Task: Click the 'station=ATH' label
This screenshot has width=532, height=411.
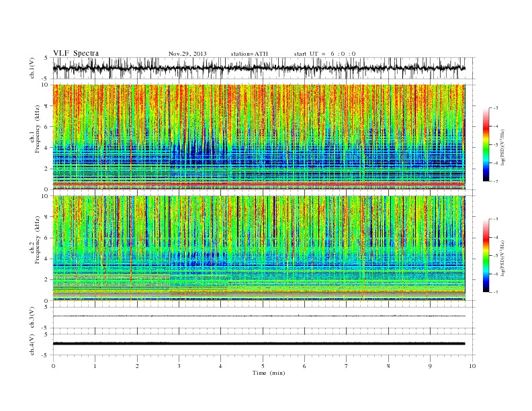Action: click(x=249, y=54)
